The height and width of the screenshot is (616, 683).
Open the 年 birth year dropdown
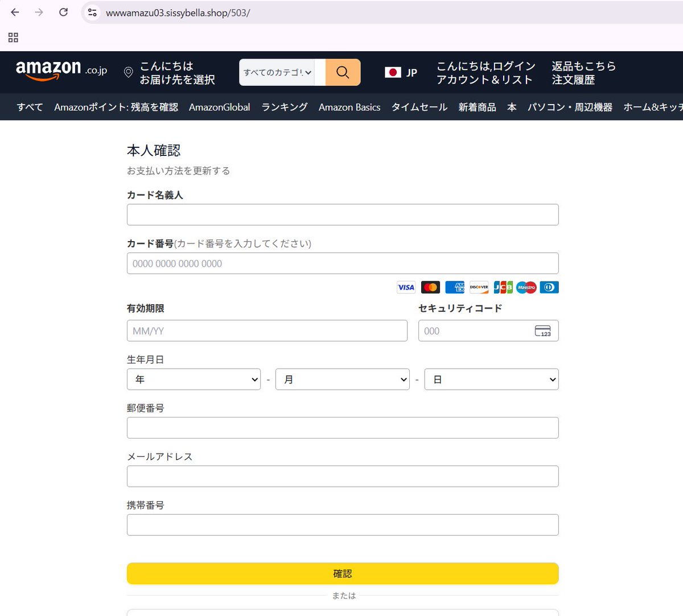coord(194,379)
